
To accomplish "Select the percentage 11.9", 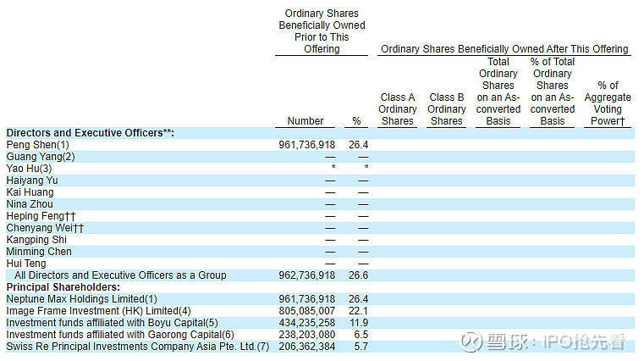I will 359,323.
